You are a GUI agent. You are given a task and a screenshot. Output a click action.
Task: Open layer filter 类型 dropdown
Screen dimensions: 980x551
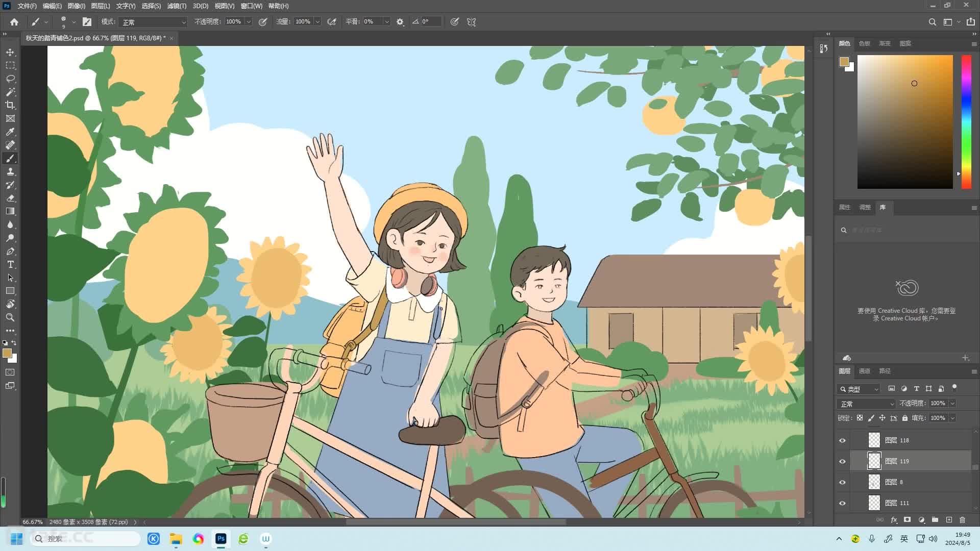click(x=858, y=389)
